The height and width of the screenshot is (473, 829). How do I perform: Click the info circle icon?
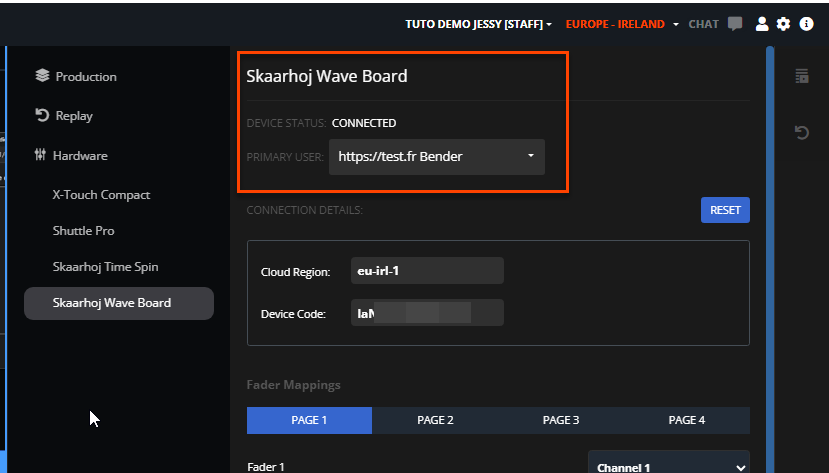[x=806, y=24]
